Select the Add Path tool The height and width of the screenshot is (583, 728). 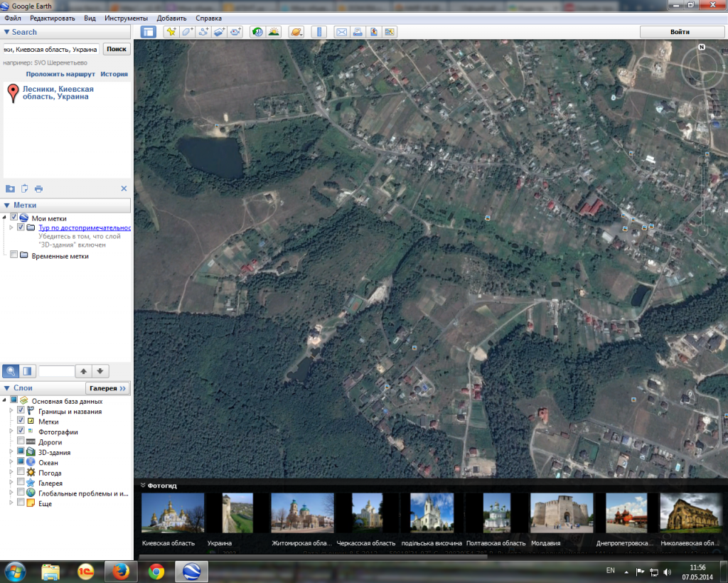(x=203, y=32)
